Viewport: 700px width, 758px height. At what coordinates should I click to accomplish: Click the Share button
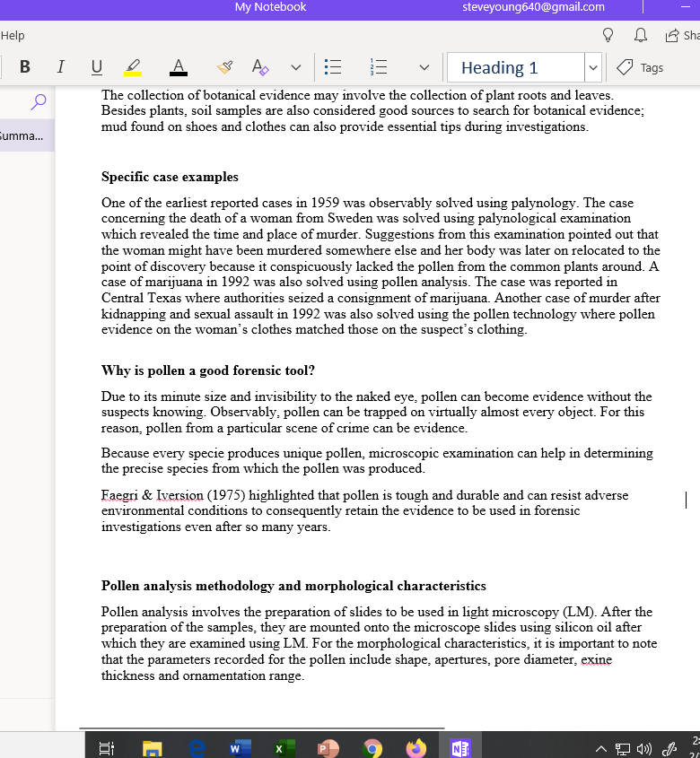(x=682, y=36)
